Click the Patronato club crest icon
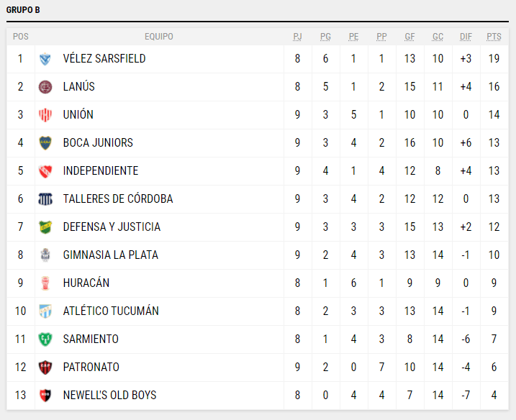 (x=45, y=367)
